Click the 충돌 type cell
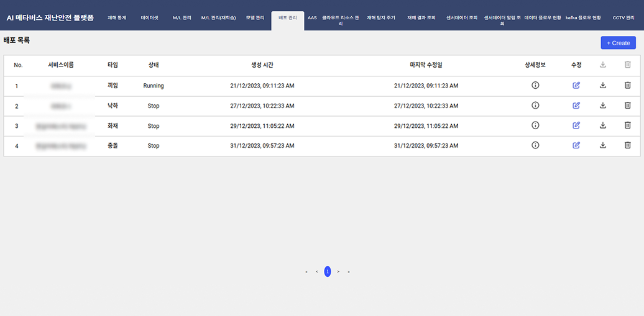Screen dimensions: 644x316 coord(113,145)
